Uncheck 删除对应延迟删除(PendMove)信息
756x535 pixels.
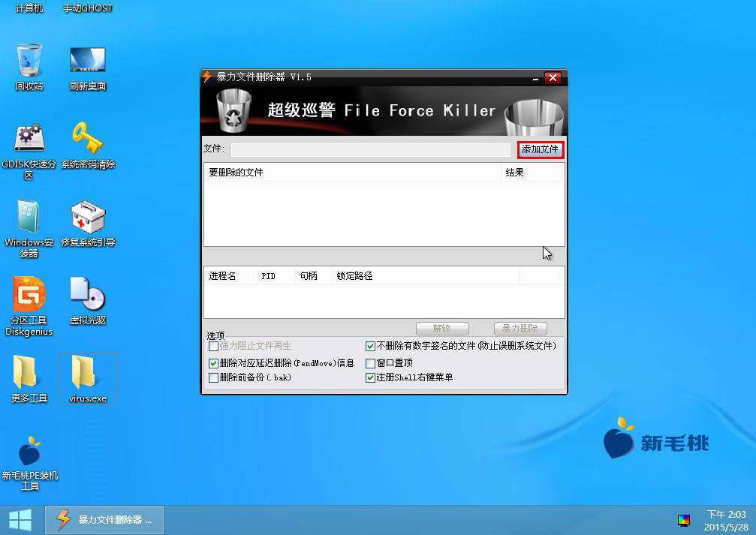click(x=214, y=363)
